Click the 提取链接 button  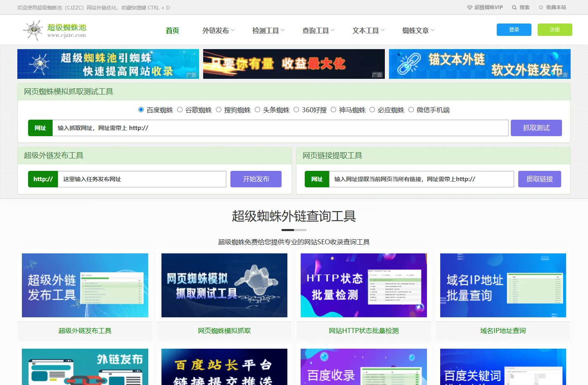540,179
